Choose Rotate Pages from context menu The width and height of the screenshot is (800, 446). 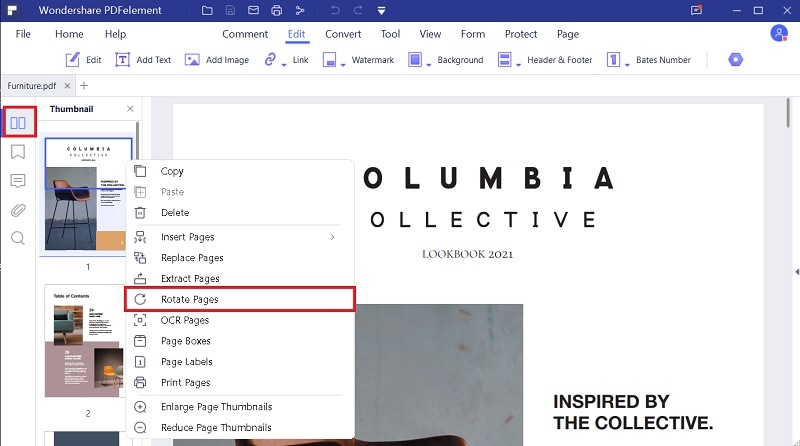(x=240, y=300)
